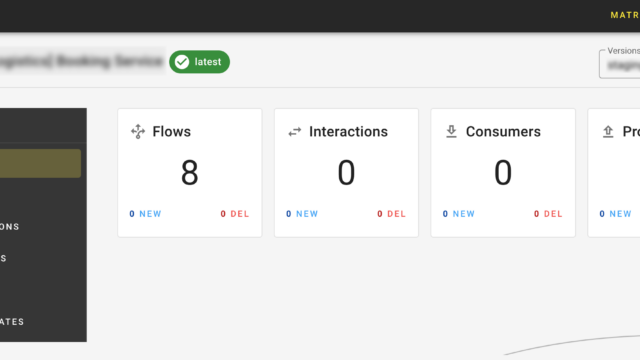640x360 pixels.
Task: Open the sidebar item ending in ATES
Action: click(12, 322)
